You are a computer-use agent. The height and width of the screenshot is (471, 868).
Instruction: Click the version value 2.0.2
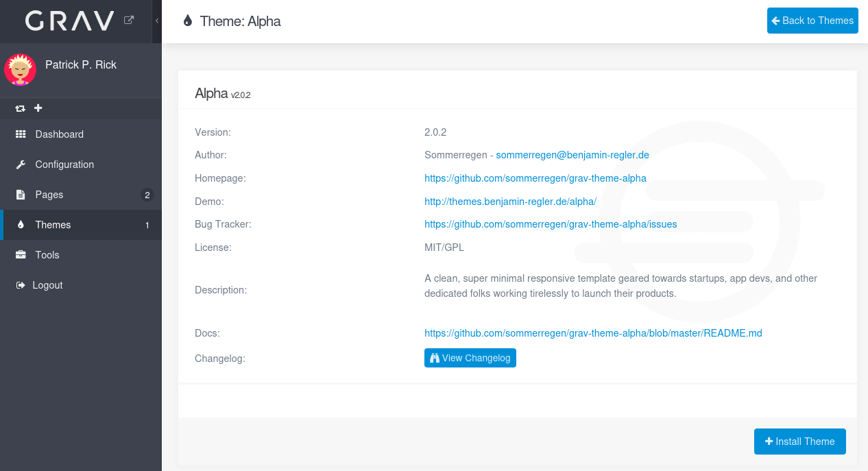click(x=435, y=132)
